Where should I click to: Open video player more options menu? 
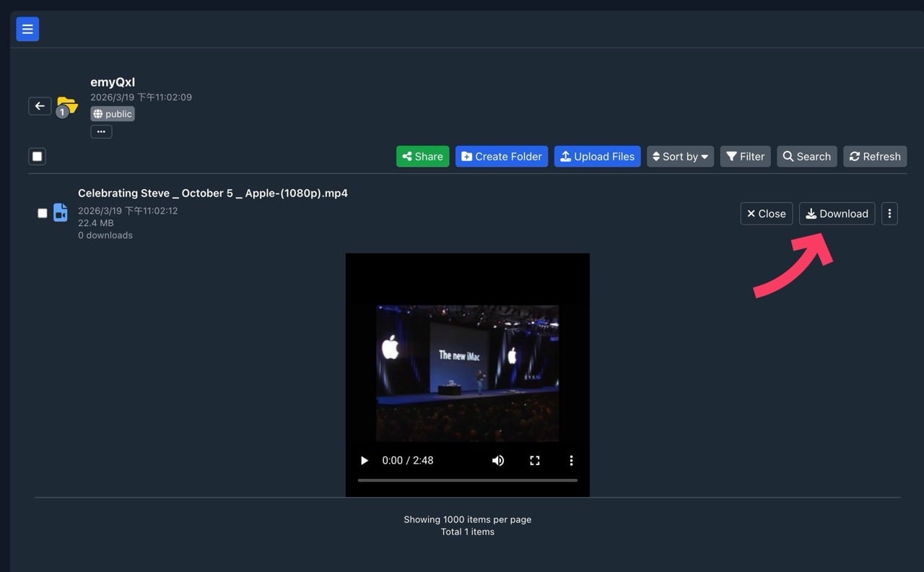(571, 461)
